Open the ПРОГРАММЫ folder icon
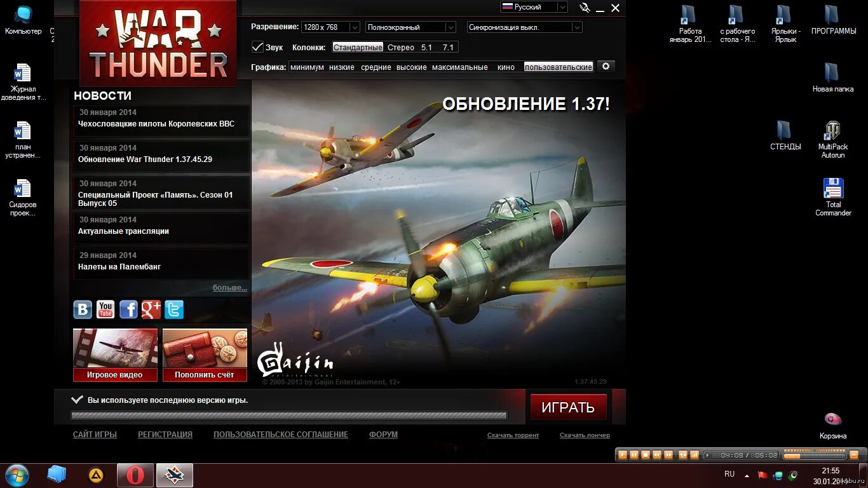The width and height of the screenshot is (868, 488). coord(833,20)
